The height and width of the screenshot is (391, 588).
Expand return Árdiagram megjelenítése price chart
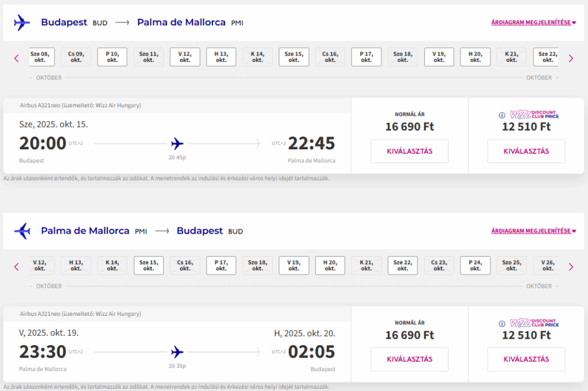point(533,231)
